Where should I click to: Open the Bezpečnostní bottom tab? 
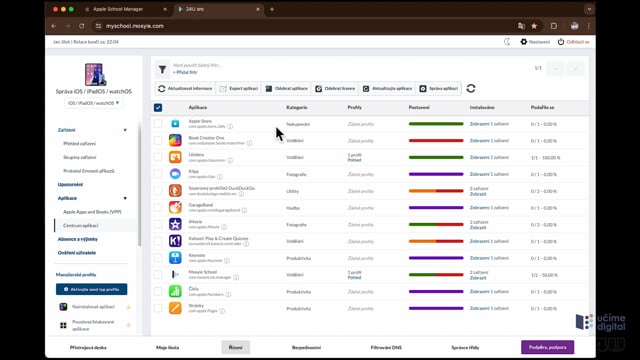coord(306,347)
